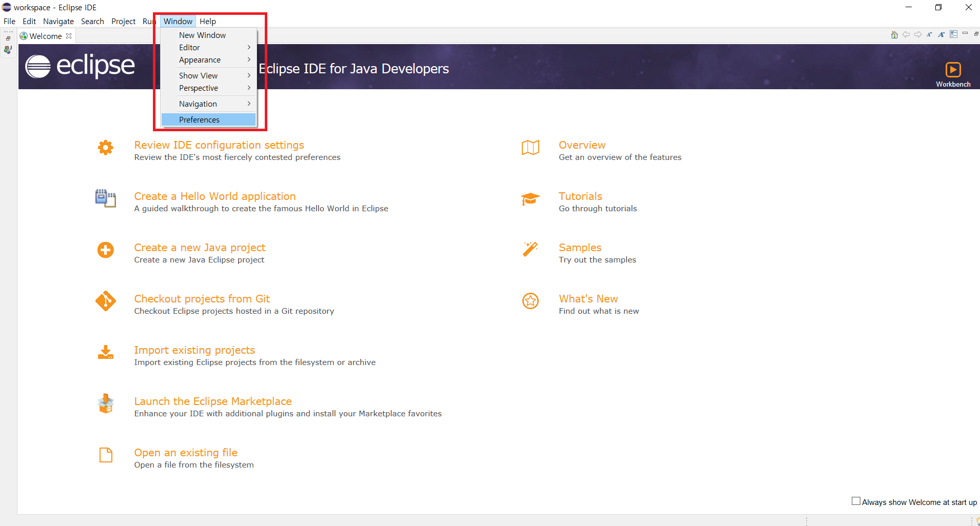Open Review IDE configuration settings link
This screenshot has height=526, width=980.
point(219,145)
